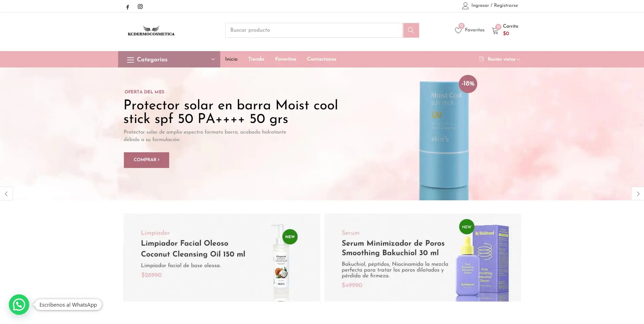Image resolution: width=644 pixels, height=324 pixels.
Task: Open the Instagram profile icon
Action: 140,6
